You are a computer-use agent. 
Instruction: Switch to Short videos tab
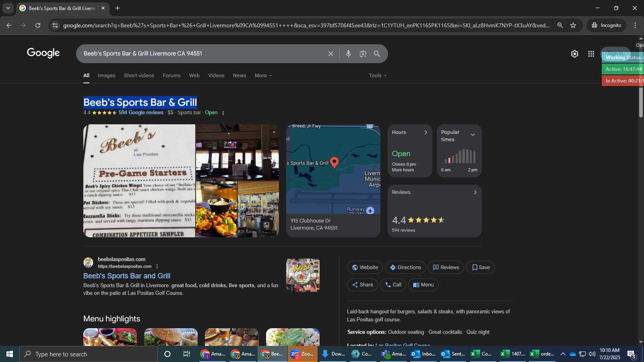pyautogui.click(x=139, y=76)
